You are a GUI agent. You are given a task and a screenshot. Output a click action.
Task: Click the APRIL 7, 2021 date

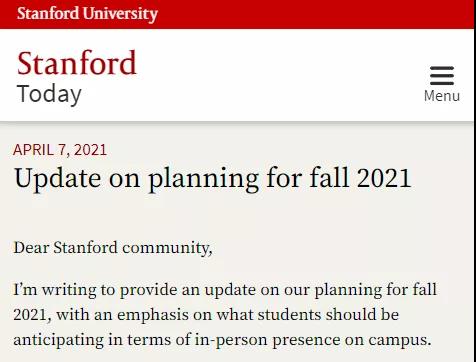click(60, 150)
